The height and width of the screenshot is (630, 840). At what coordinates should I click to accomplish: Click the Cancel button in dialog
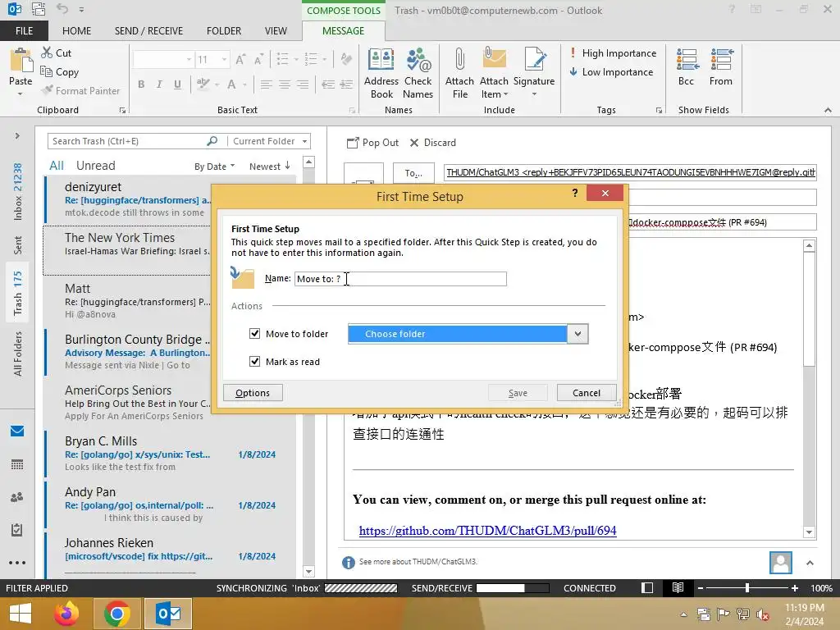pos(587,393)
